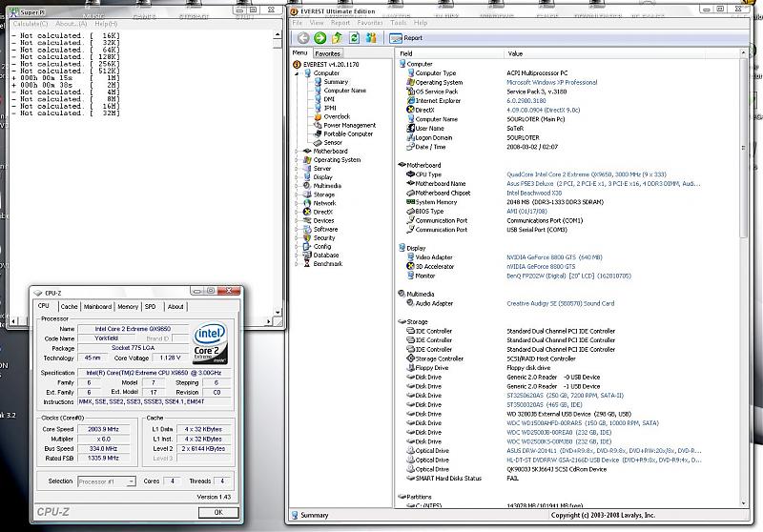
Task: Click NVIDIA GeForce 8800 GTS video adapter link
Action: [x=554, y=257]
